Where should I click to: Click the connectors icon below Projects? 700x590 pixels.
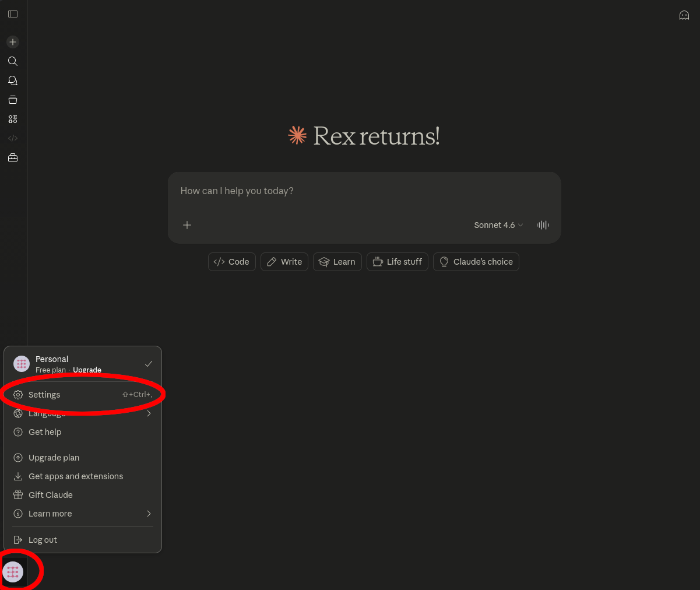[12, 119]
